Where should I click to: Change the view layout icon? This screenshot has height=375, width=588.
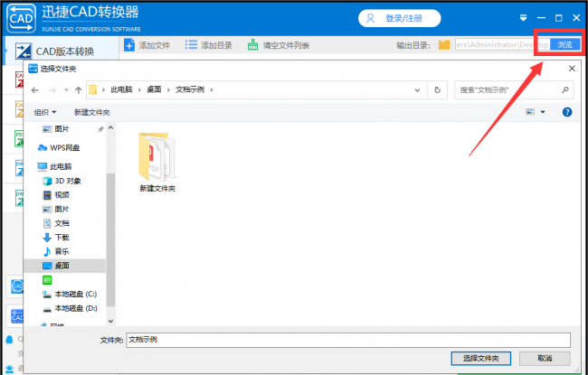[x=530, y=112]
